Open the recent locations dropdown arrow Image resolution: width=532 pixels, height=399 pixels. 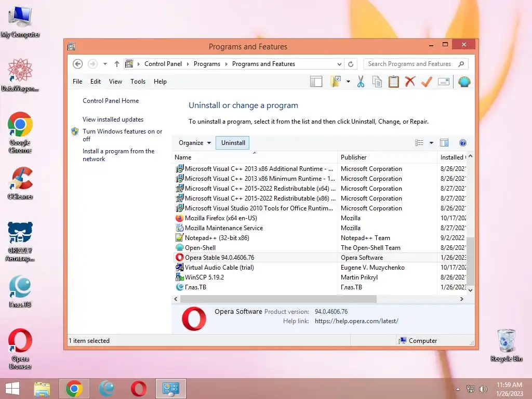tap(105, 64)
